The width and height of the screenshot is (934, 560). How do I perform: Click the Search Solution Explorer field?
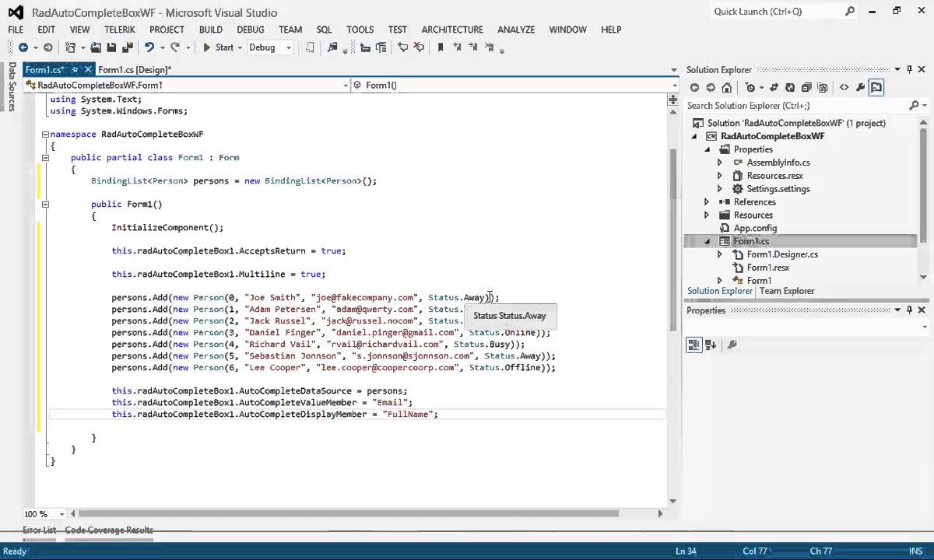click(795, 105)
